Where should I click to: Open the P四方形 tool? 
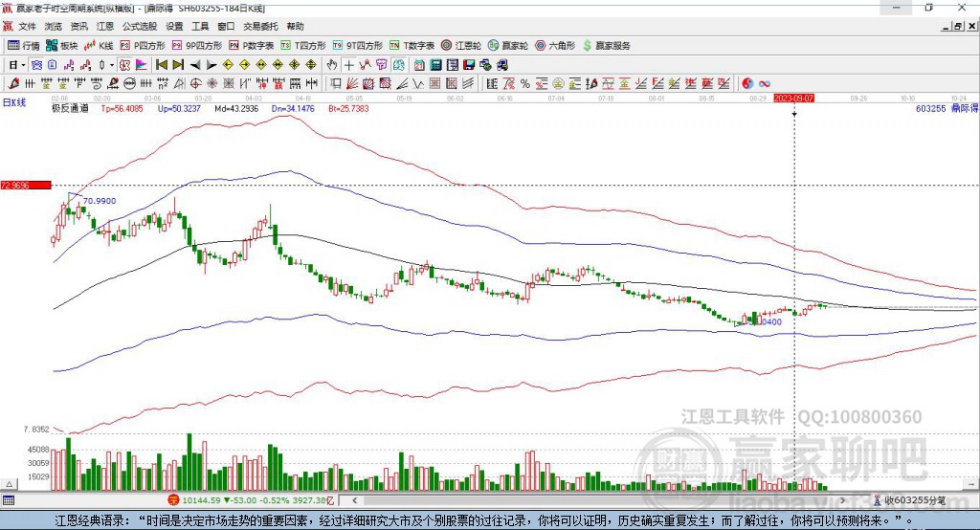click(143, 46)
